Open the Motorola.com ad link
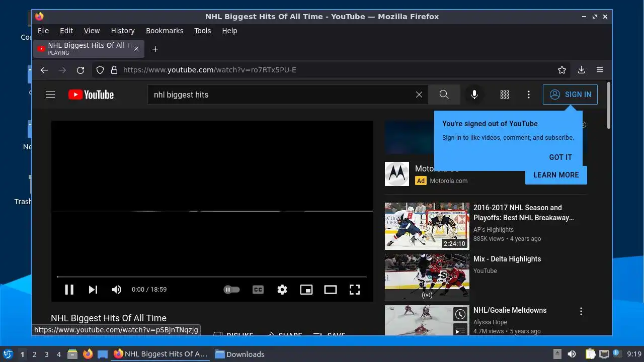644x362 pixels. pyautogui.click(x=448, y=181)
